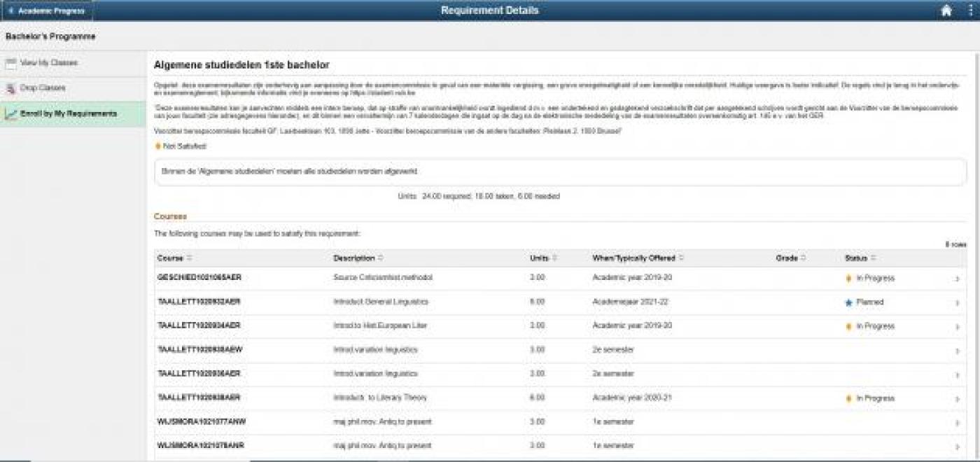Go back to Academic Progress
The width and height of the screenshot is (980, 462).
46,10
